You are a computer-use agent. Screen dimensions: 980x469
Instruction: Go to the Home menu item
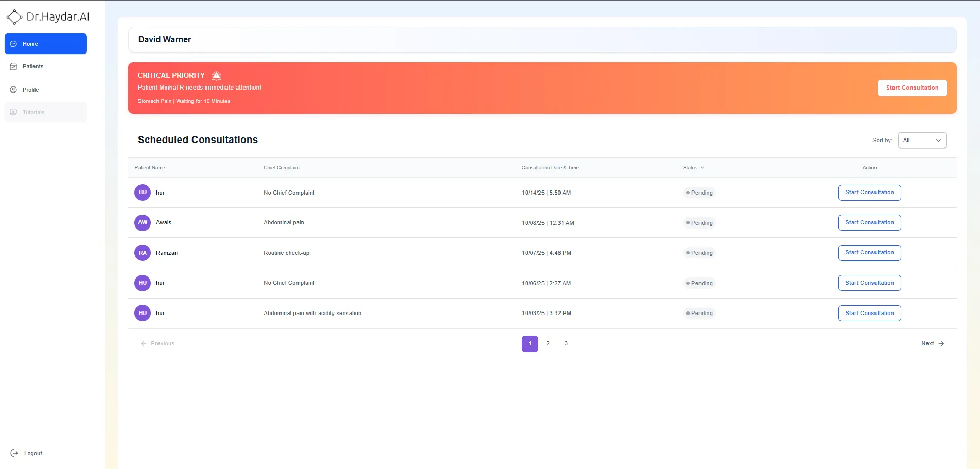(x=46, y=44)
